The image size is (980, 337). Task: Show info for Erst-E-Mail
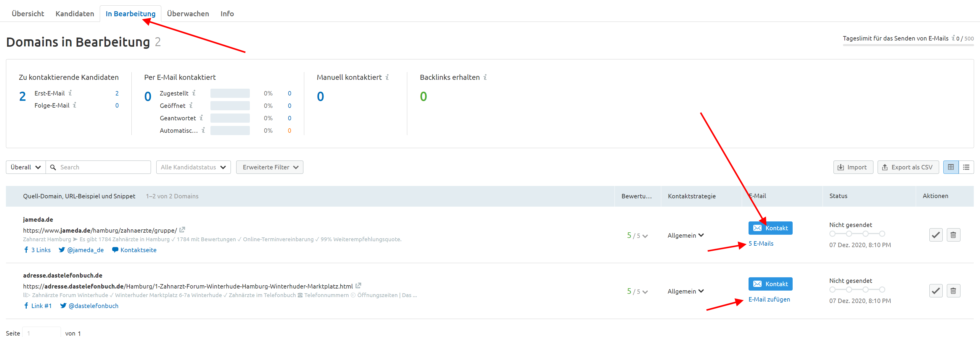70,93
